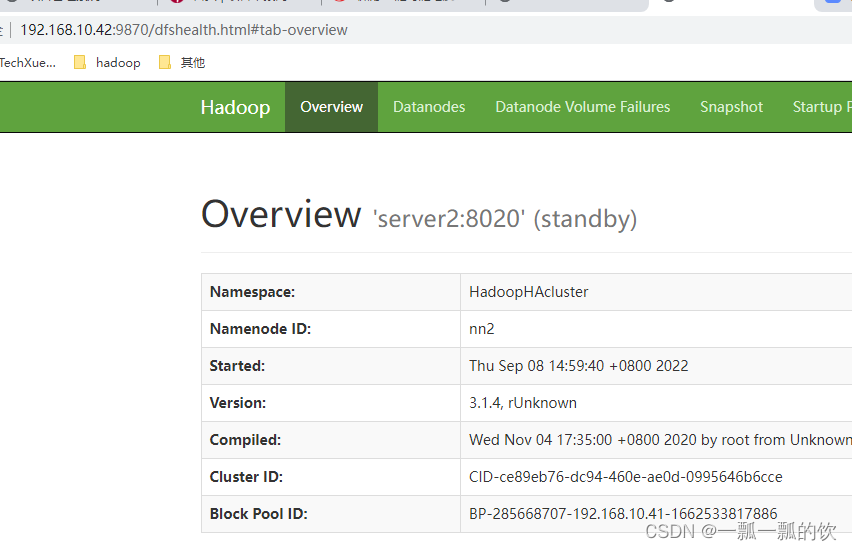Open Datanode Volume Failures tab
The height and width of the screenshot is (551, 852).
pyautogui.click(x=582, y=107)
